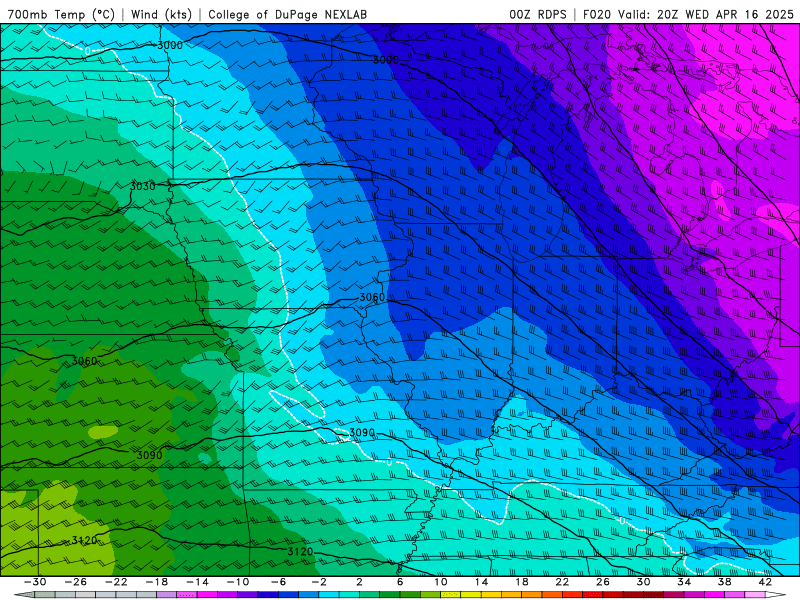800x600 pixels.
Task: Click the -18 value on the temperature scale
Action: pos(157,582)
